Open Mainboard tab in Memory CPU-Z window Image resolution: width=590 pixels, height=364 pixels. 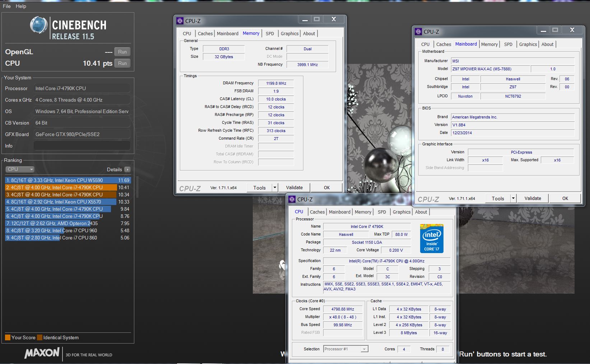[x=228, y=33]
